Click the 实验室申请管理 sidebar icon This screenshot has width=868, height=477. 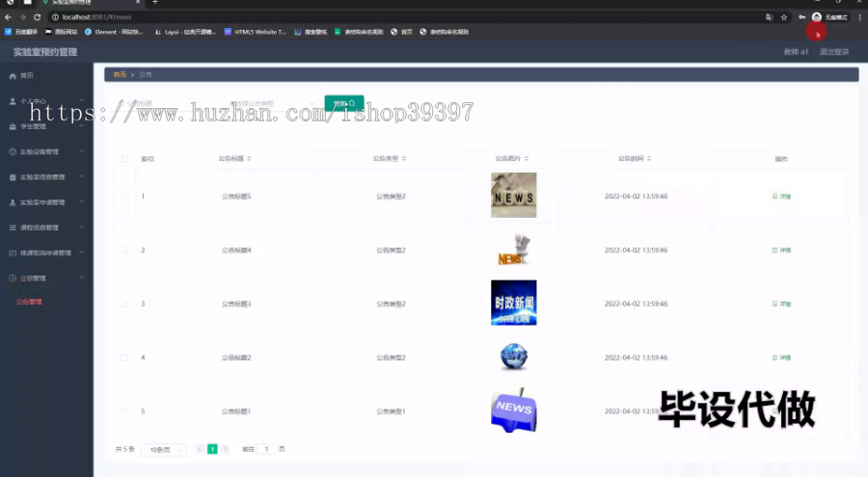(x=13, y=202)
